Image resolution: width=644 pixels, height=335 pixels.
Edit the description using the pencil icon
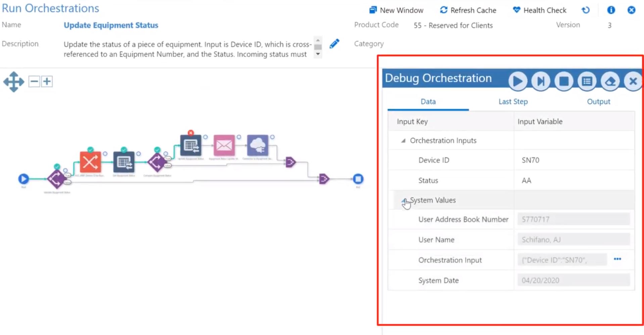point(334,43)
